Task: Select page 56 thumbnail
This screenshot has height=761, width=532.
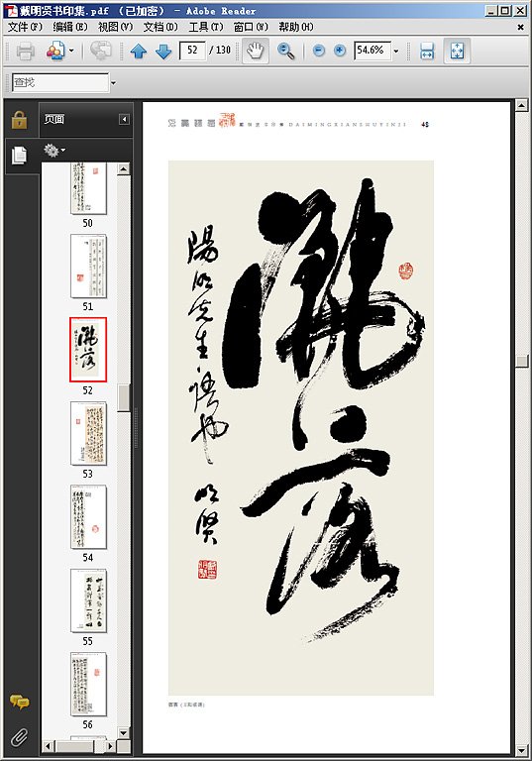Action: coord(88,685)
